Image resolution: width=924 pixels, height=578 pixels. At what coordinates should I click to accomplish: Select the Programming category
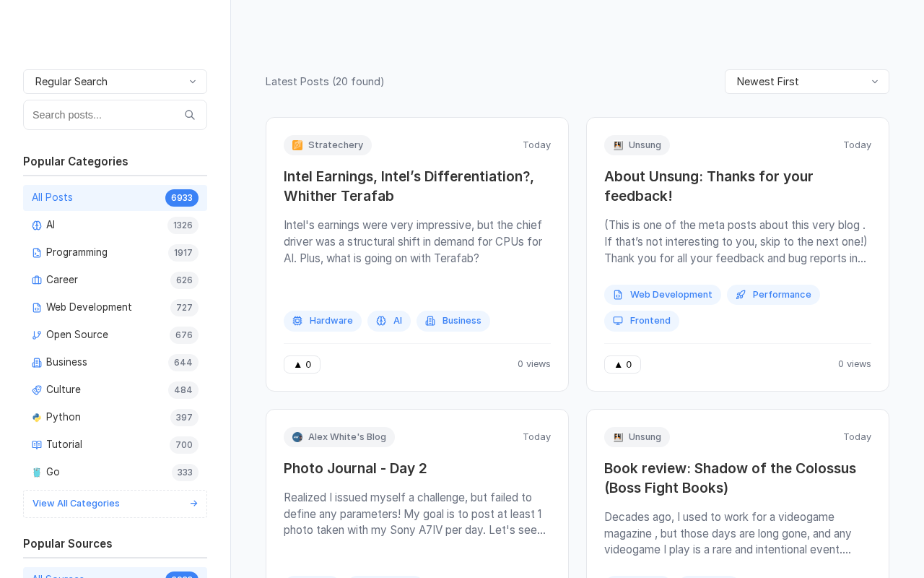pyautogui.click(x=77, y=252)
